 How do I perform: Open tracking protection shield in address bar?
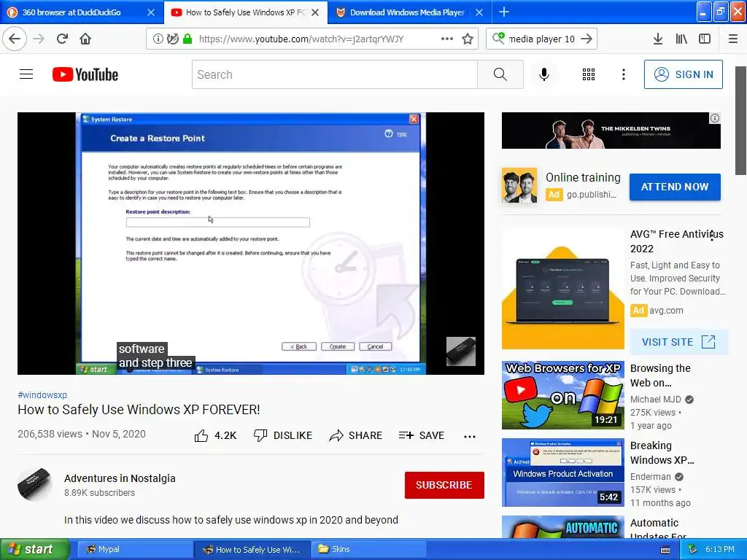tap(172, 39)
